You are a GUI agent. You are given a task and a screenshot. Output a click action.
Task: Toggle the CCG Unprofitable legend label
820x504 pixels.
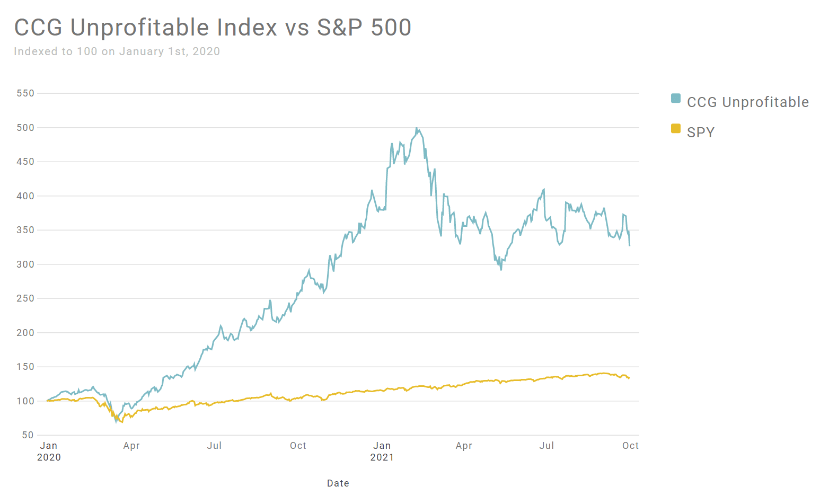(747, 102)
